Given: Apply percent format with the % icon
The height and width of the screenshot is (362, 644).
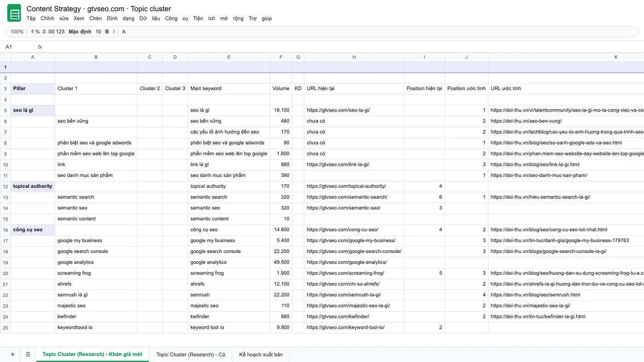Looking at the screenshot, I should [x=38, y=32].
